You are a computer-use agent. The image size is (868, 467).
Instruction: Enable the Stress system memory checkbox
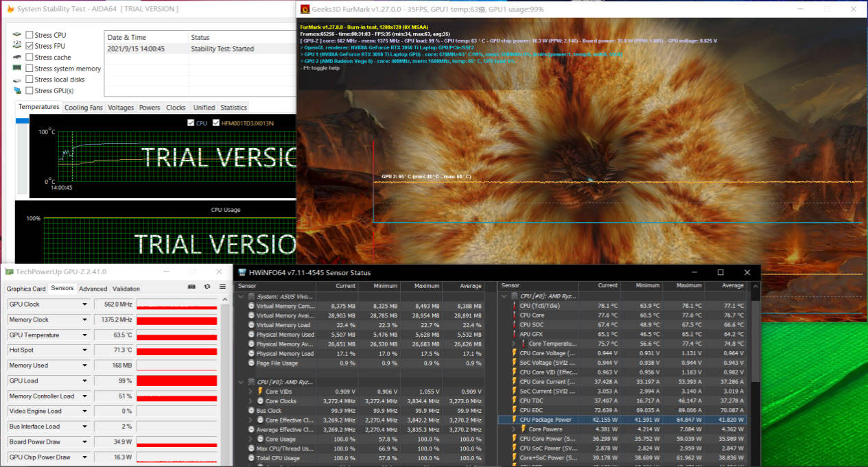click(30, 69)
